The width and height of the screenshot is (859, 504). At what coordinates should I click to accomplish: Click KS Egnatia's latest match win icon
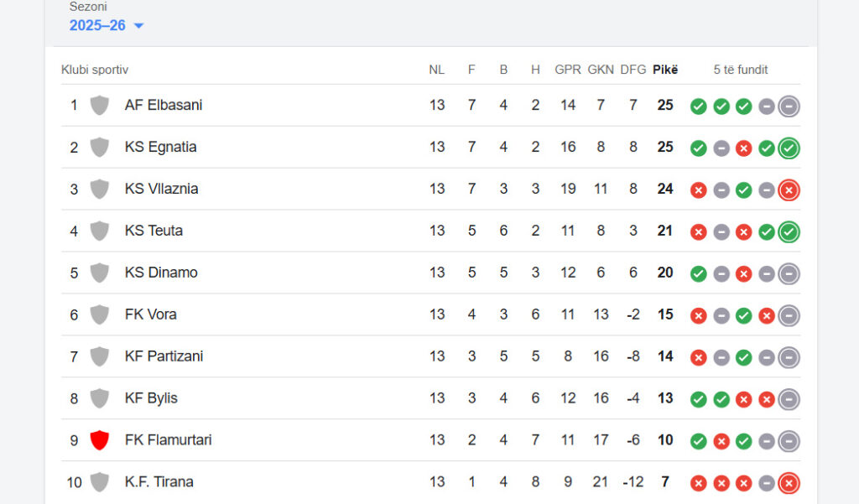pyautogui.click(x=789, y=148)
